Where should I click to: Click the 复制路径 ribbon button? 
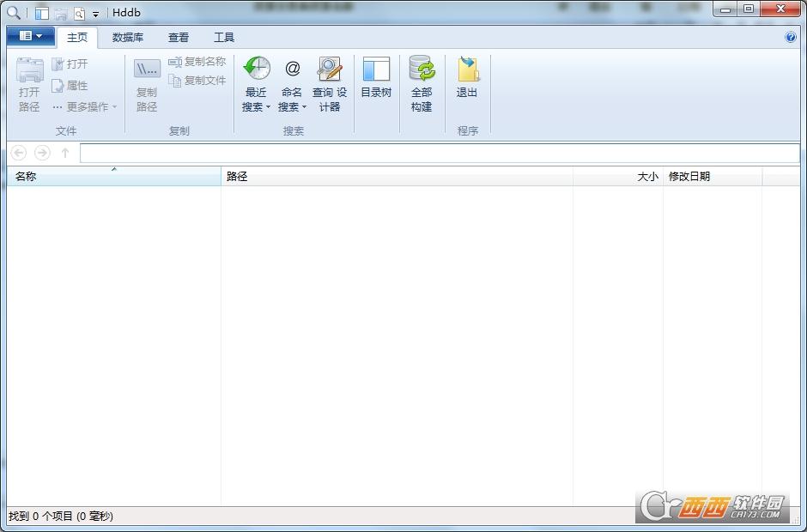[x=147, y=84]
